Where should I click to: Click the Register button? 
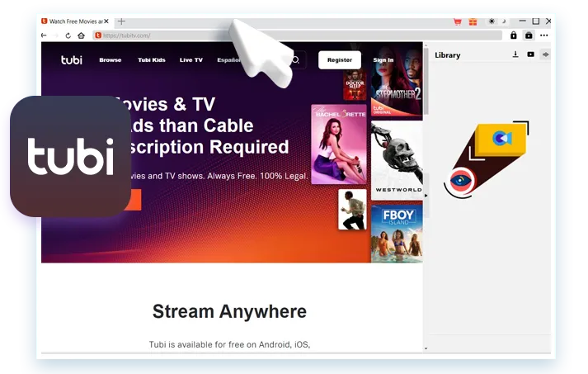[340, 59]
